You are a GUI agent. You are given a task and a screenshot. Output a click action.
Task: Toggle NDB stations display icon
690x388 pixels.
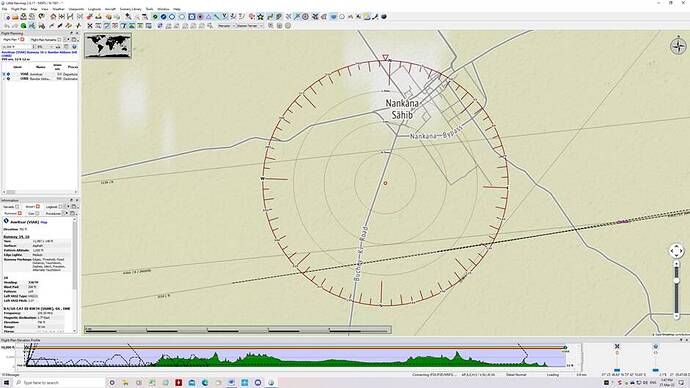point(200,17)
